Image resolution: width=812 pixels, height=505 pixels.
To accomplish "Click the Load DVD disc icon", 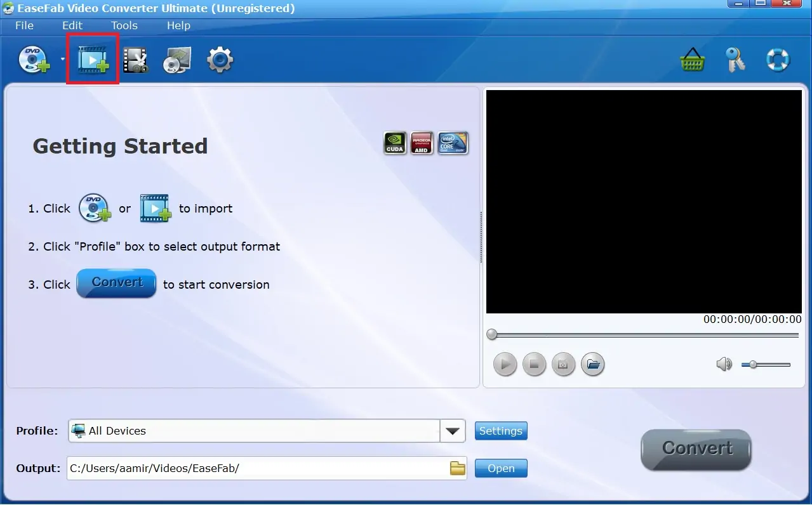I will [33, 60].
